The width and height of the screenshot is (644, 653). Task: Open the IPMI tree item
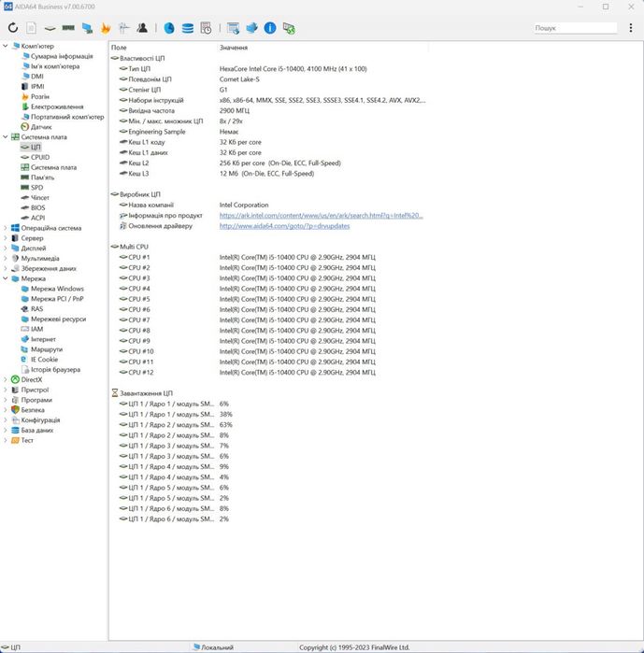pos(37,86)
